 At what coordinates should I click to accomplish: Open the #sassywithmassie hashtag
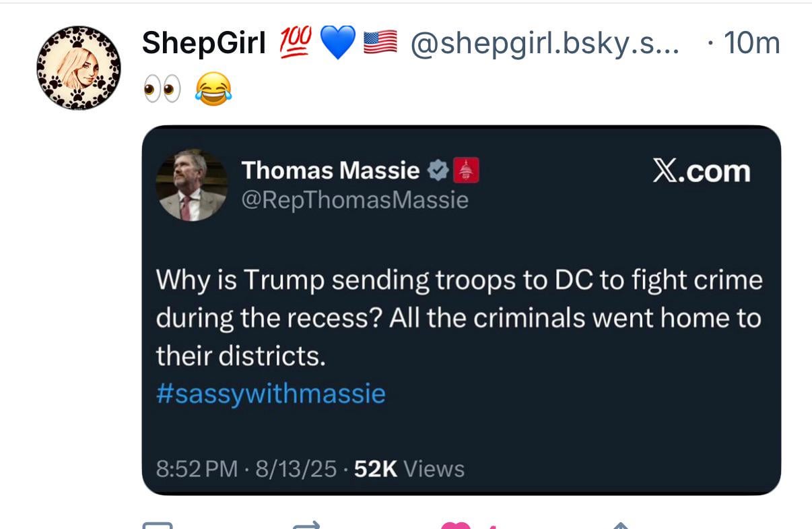click(271, 393)
